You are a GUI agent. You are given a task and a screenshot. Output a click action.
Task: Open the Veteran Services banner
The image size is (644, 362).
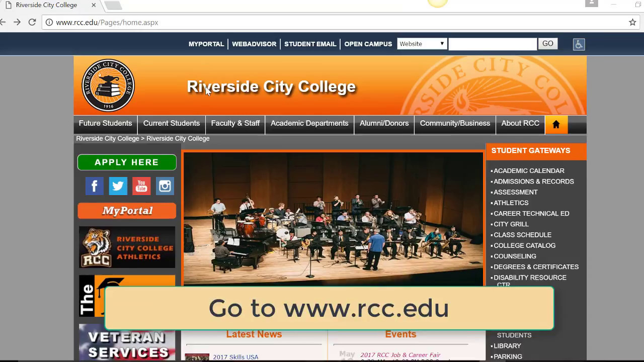pyautogui.click(x=127, y=342)
